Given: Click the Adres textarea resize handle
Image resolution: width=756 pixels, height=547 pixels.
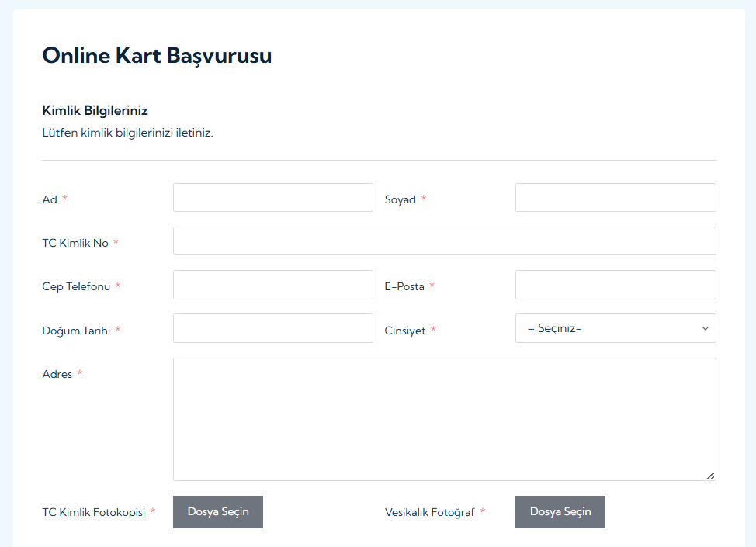Looking at the screenshot, I should coord(710,475).
